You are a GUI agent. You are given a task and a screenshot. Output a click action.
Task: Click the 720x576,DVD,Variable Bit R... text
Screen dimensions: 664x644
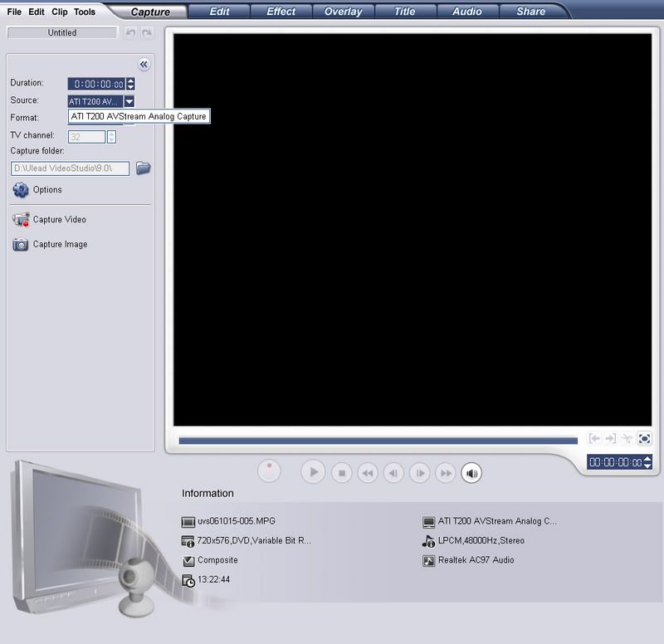(x=254, y=541)
